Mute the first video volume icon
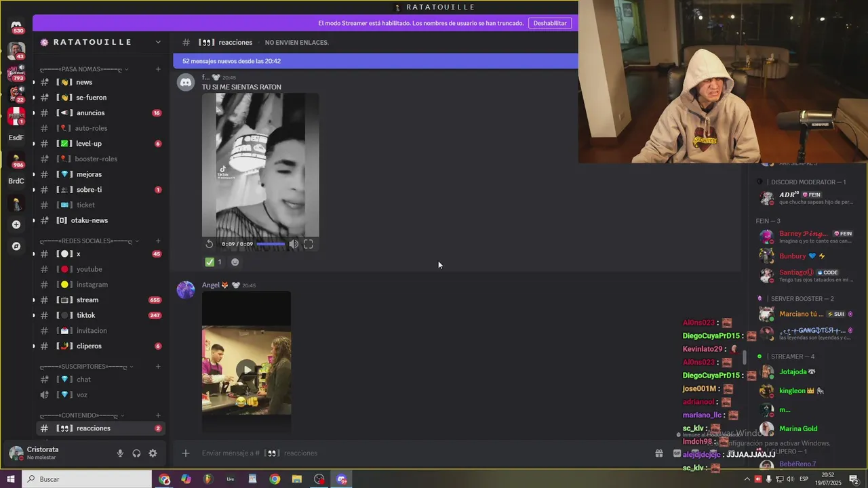 tap(294, 244)
